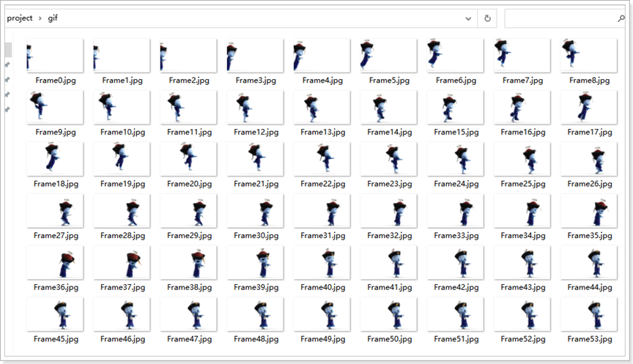This screenshot has height=364, width=633.
Task: Select the Frame22.jpg thumbnail
Action: (322, 159)
